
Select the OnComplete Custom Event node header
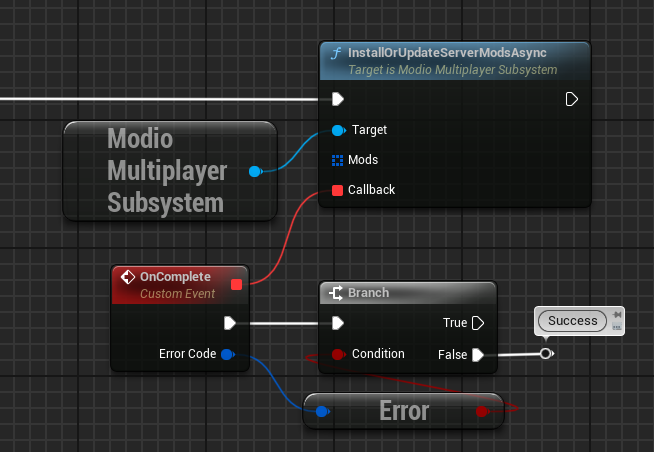(x=180, y=285)
